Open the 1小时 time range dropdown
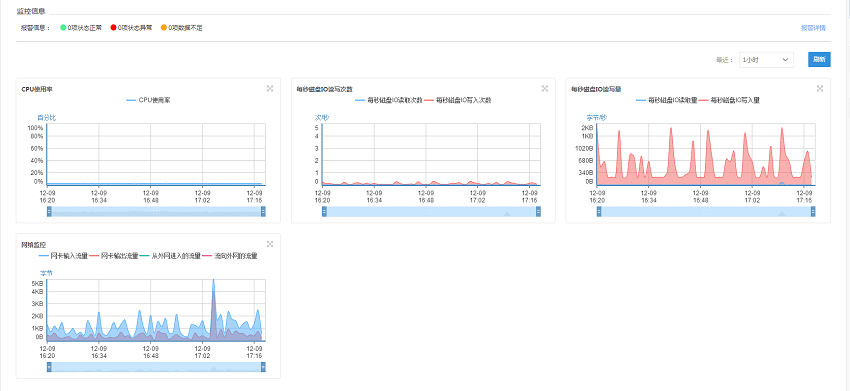This screenshot has width=850, height=391. [766, 60]
